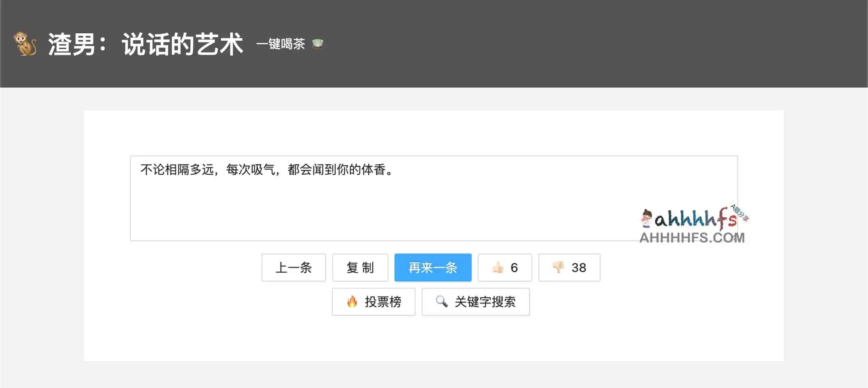Click the thumbs-down icon showing 38 dislikes
Screen dimensions: 868x388
coord(559,268)
